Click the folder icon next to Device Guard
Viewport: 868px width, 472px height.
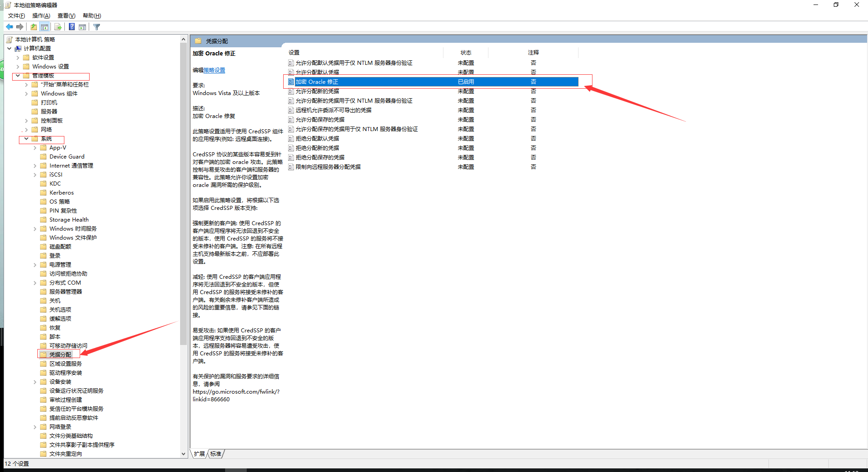click(x=44, y=157)
